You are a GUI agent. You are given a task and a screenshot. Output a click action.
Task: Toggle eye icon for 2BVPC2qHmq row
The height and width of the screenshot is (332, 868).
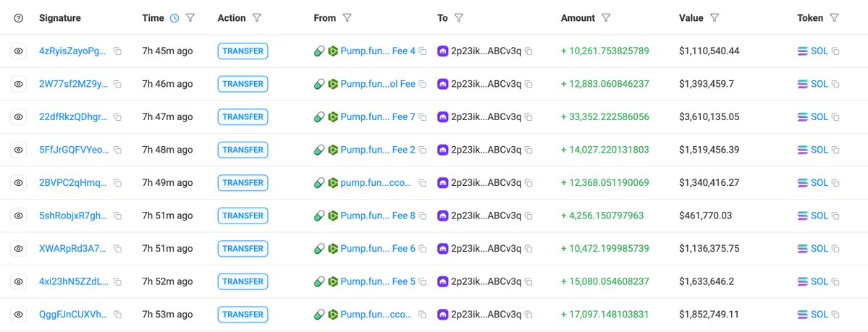[x=18, y=182]
